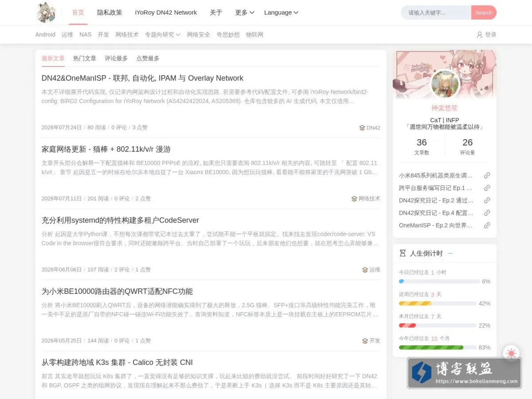Click the yellow week progress bar at 42%
This screenshot has height=399, width=532.
tap(438, 304)
